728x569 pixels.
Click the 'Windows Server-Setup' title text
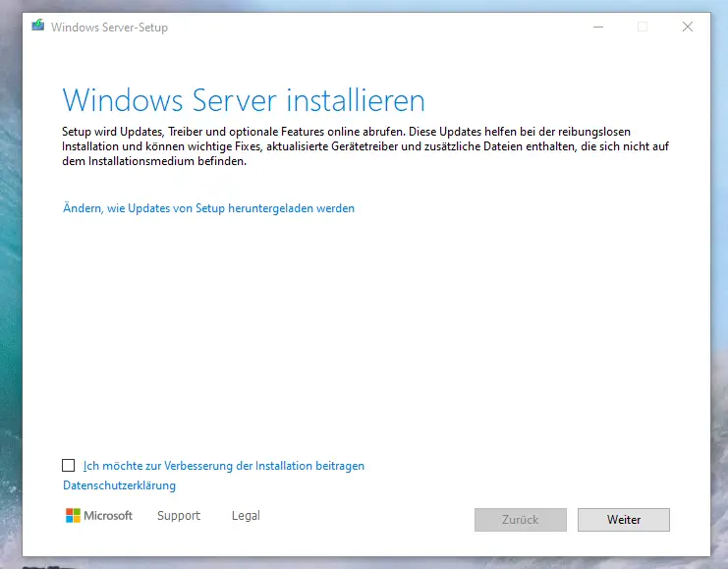point(109,28)
